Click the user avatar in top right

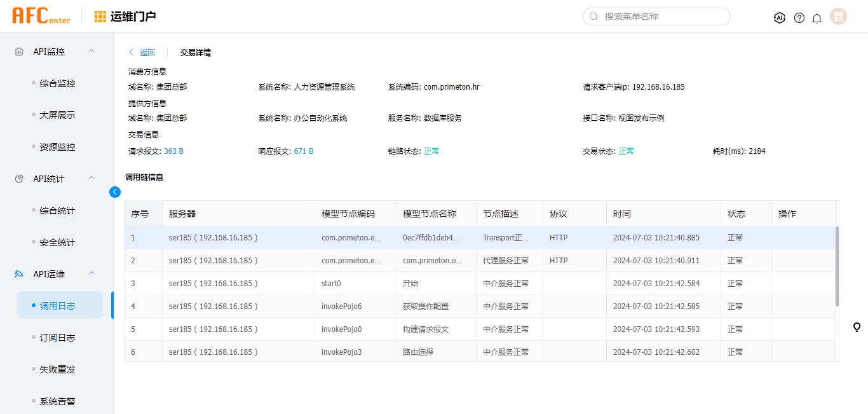pyautogui.click(x=838, y=17)
